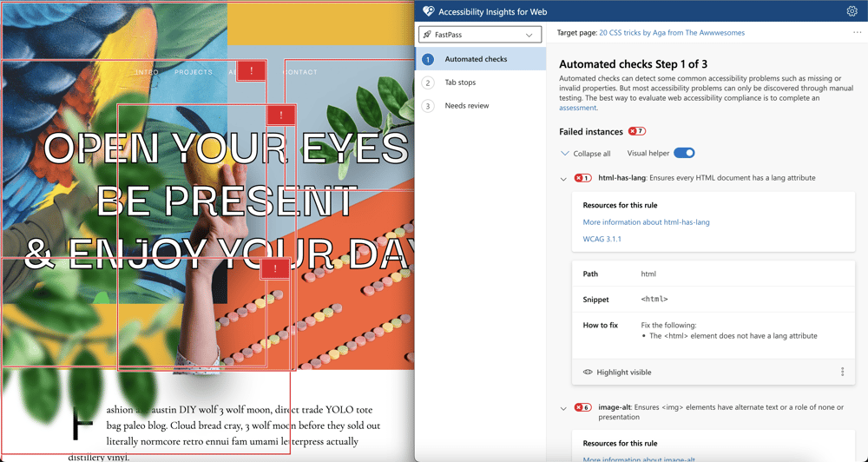This screenshot has width=868, height=462.
Task: Select the Tab stops step
Action: click(481, 82)
